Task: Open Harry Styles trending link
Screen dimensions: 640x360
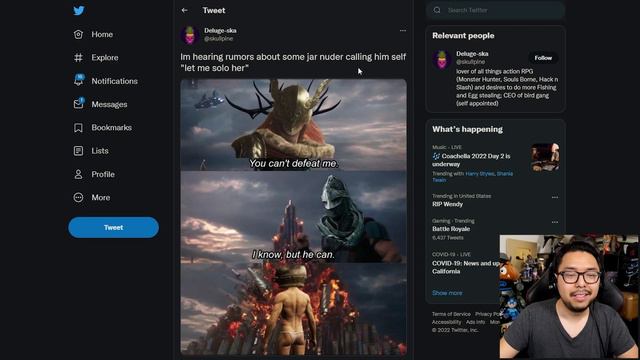Action: coord(480,173)
